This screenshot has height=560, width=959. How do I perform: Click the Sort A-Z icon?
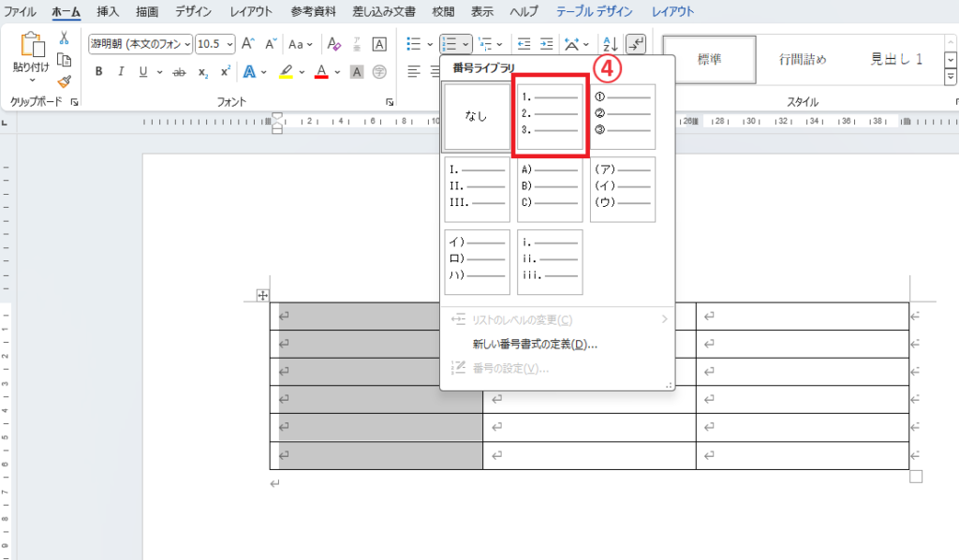coord(609,44)
